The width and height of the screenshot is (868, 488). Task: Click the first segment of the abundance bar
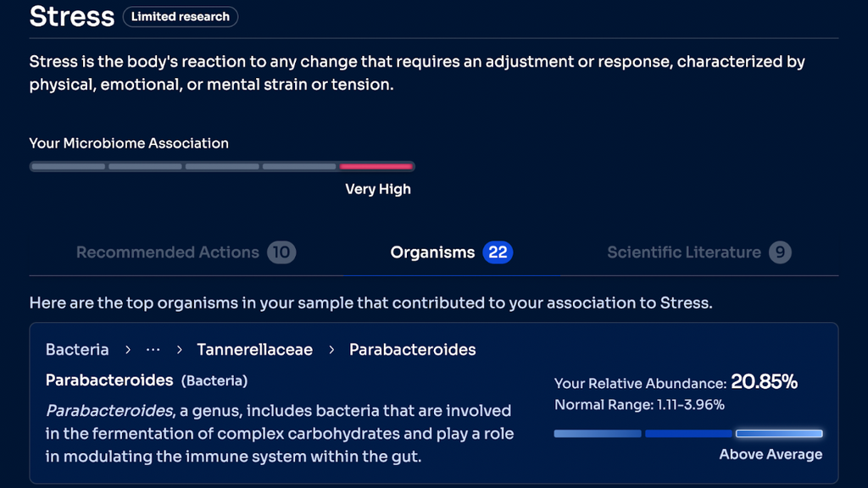click(598, 434)
